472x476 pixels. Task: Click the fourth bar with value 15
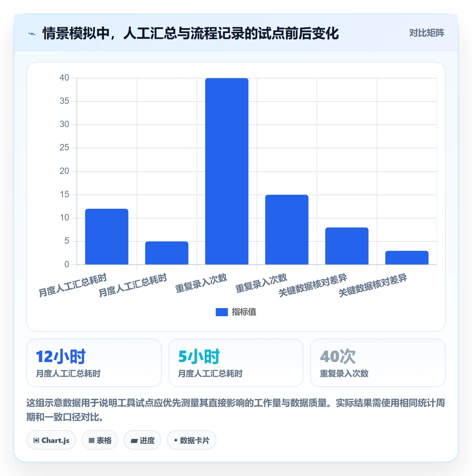(x=287, y=230)
